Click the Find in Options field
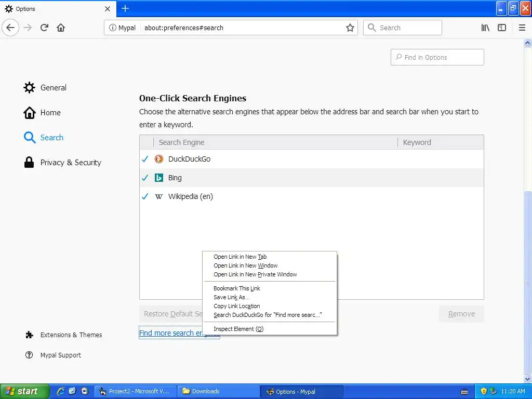The height and width of the screenshot is (399, 532). tap(437, 57)
